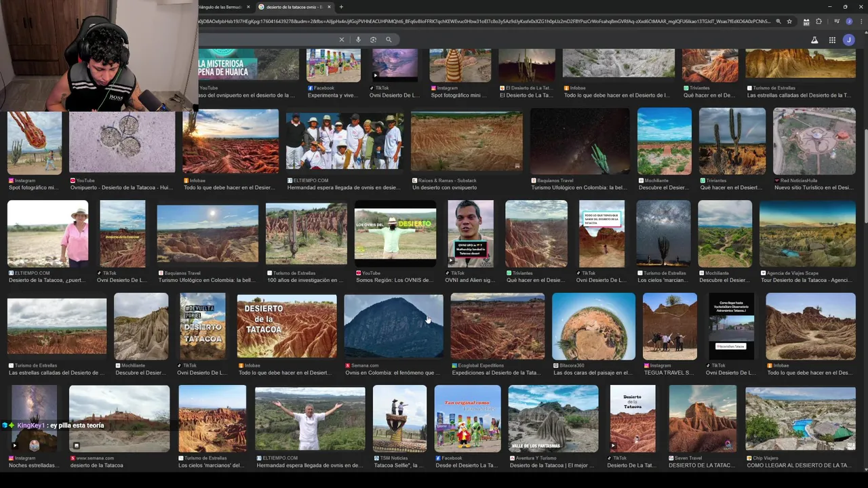The width and height of the screenshot is (868, 488).
Task: Open 'TEGUA TRAVEL S...' Instagram link
Action: pyautogui.click(x=669, y=373)
